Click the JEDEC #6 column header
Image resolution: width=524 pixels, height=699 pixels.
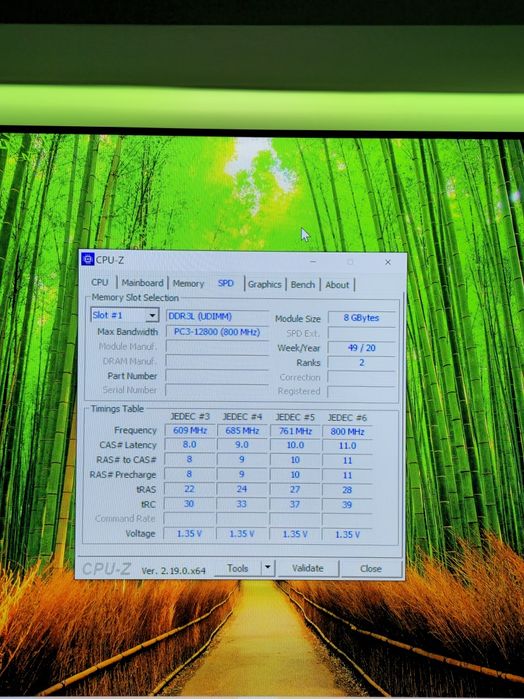(347, 418)
